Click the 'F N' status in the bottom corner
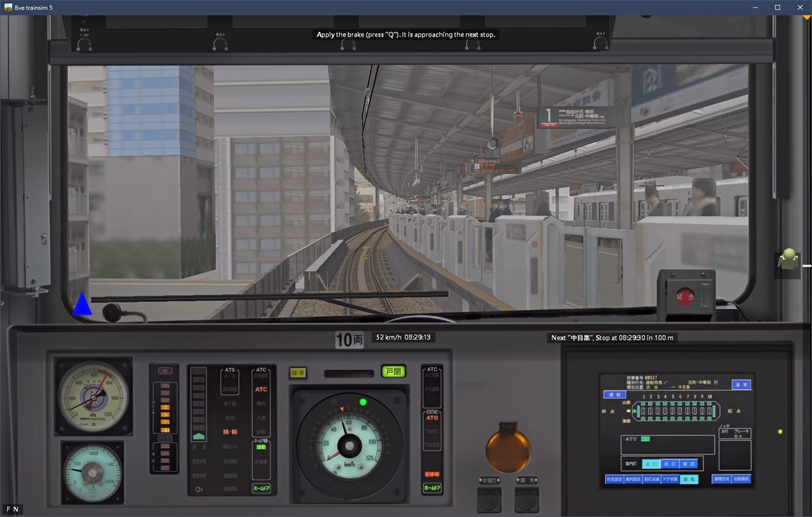This screenshot has width=812, height=517. point(12,509)
